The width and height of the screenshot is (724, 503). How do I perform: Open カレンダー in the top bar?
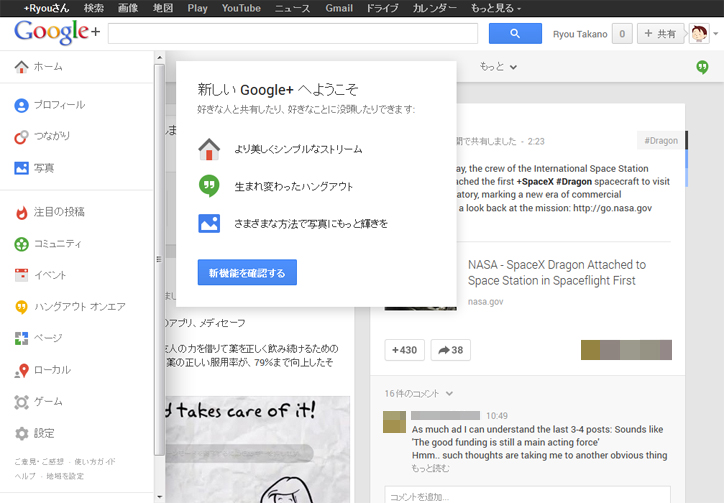(434, 8)
